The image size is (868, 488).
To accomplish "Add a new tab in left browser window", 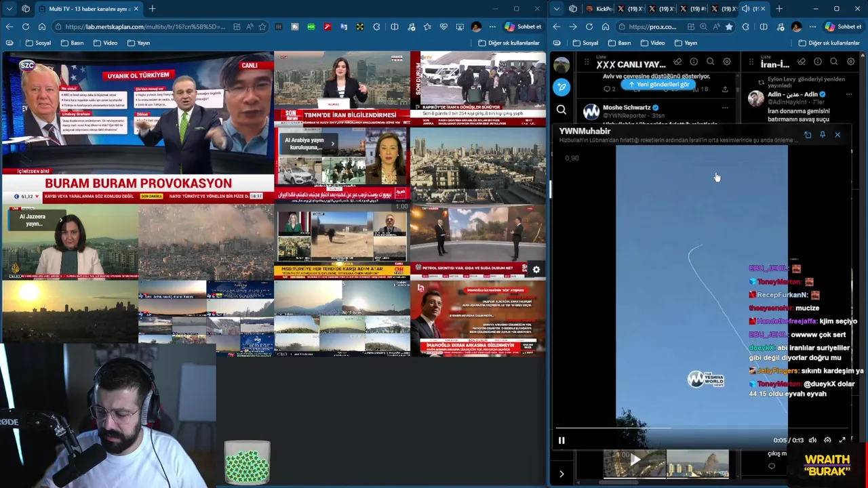I will click(152, 9).
